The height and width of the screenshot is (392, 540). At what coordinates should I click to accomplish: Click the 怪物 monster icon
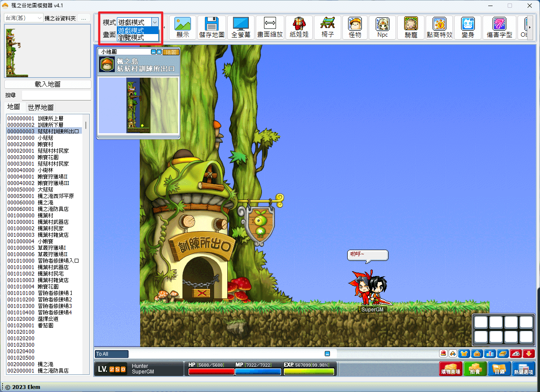pos(355,28)
